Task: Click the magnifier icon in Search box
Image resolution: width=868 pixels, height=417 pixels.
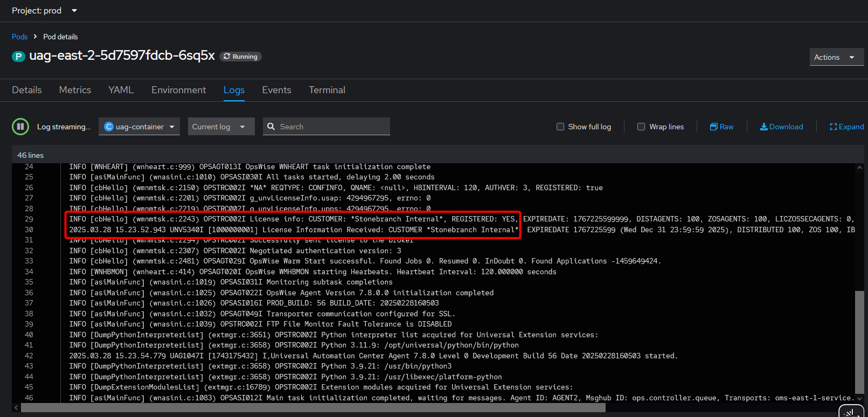Action: (271, 127)
